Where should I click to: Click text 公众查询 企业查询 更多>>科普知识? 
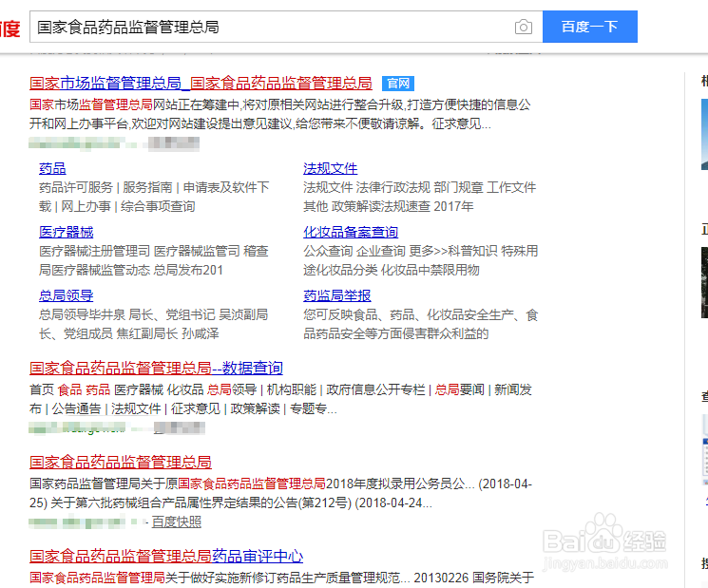[400, 251]
